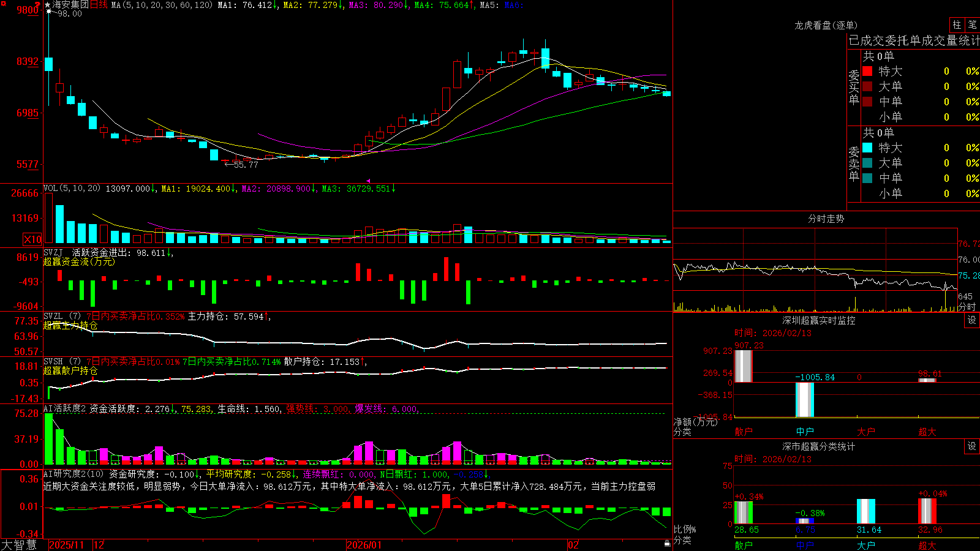This screenshot has height=551, width=980.
Task: Click the 已成交委托单成交量统计 heading
Action: (914, 40)
